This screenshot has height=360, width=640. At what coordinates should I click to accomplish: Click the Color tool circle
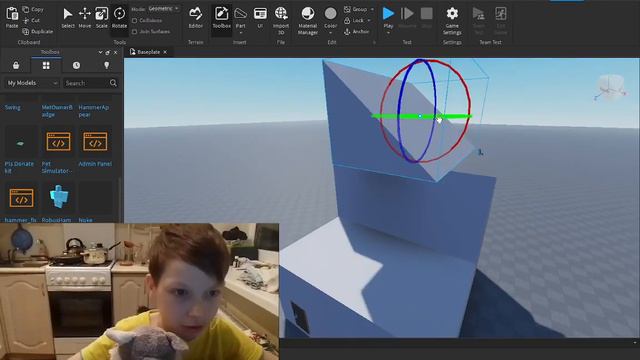point(330,13)
